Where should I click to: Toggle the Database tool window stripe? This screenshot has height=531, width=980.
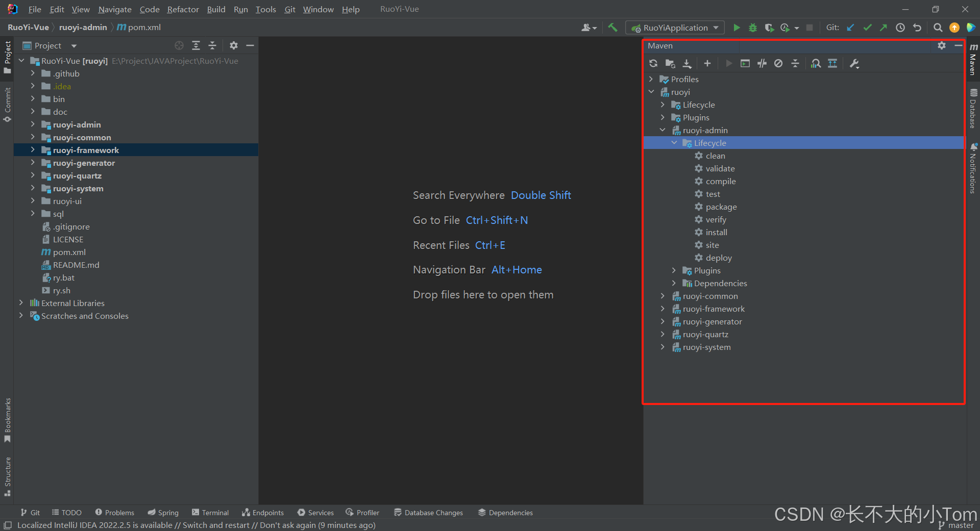[973, 109]
